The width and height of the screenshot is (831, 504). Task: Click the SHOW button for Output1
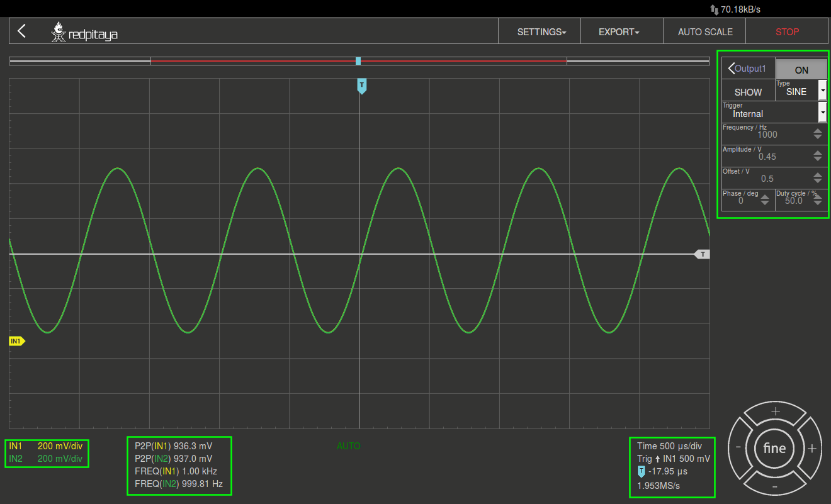point(749,92)
